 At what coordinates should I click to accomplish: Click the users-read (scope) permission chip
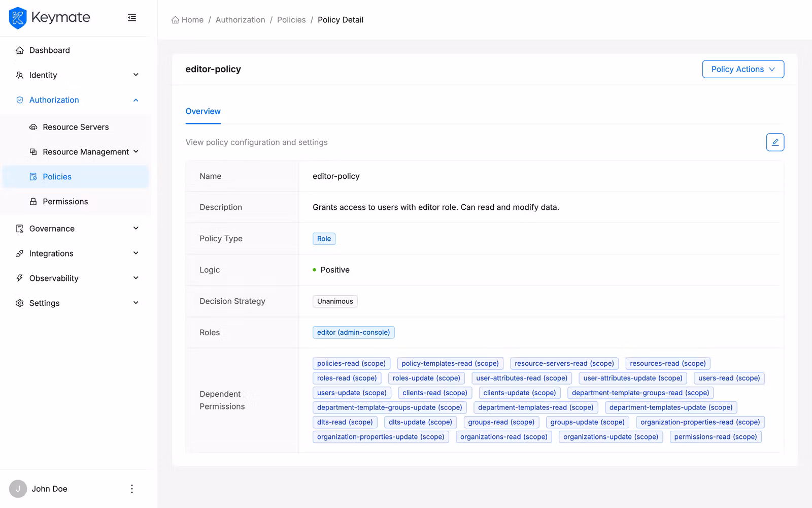[729, 378]
